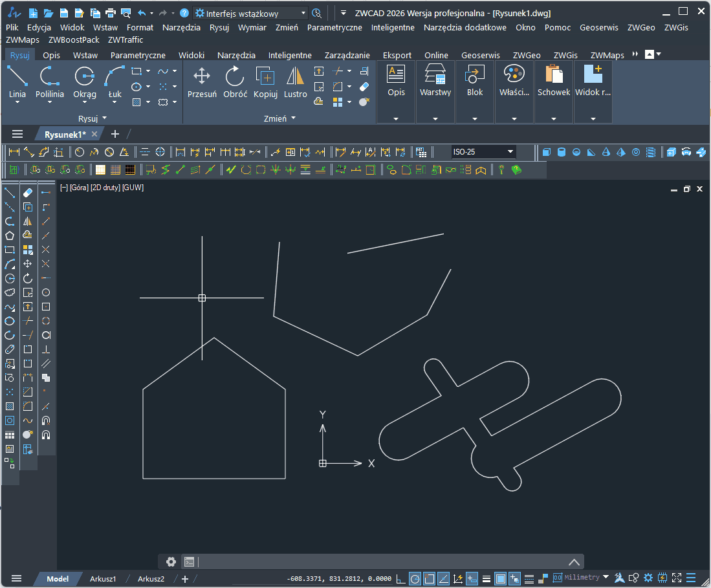Switch to the Parametryczne ribbon tab

pyautogui.click(x=138, y=55)
